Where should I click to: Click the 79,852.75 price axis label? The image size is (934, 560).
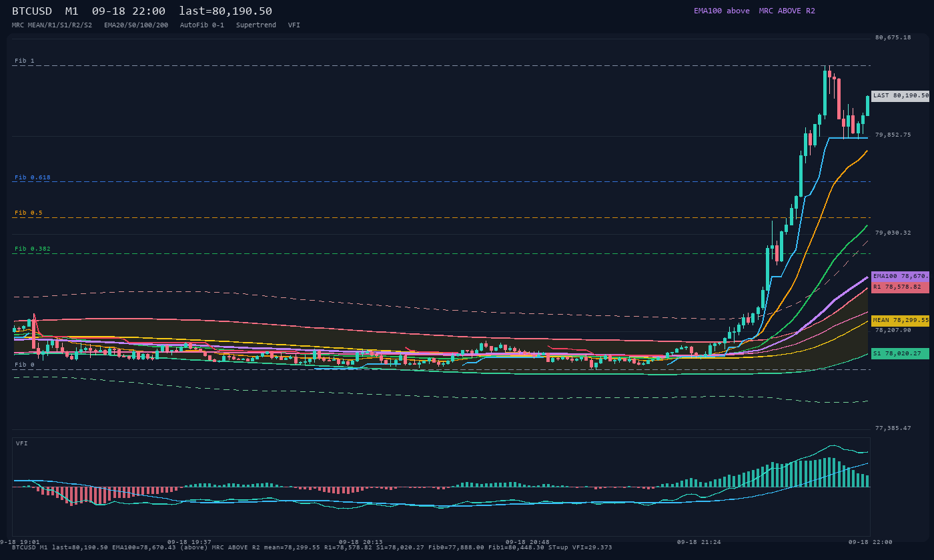(893, 135)
